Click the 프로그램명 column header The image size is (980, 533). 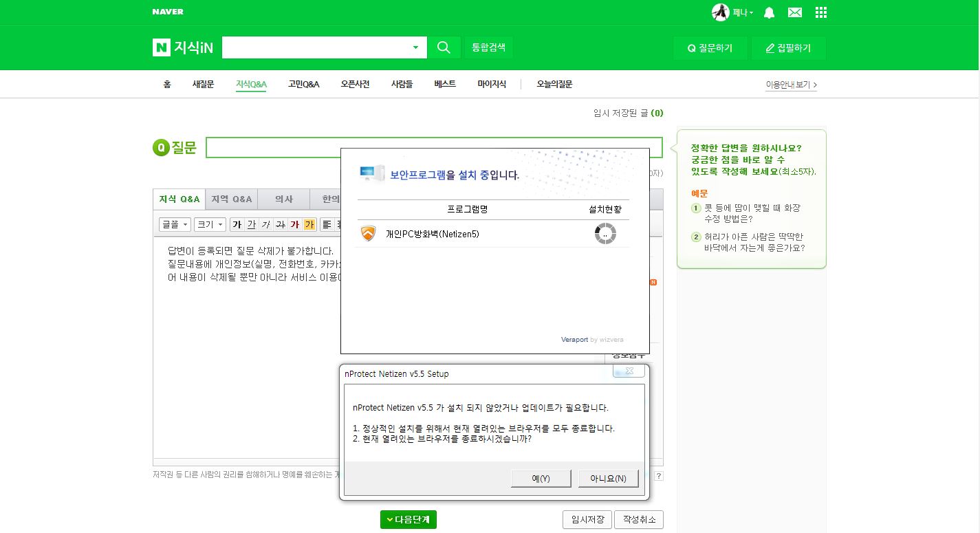pos(467,209)
